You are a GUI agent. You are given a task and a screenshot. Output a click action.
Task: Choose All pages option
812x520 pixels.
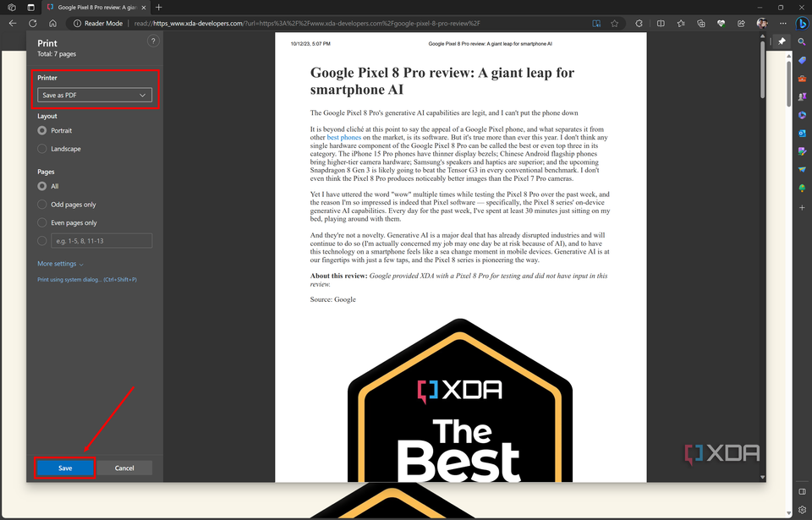click(x=42, y=186)
